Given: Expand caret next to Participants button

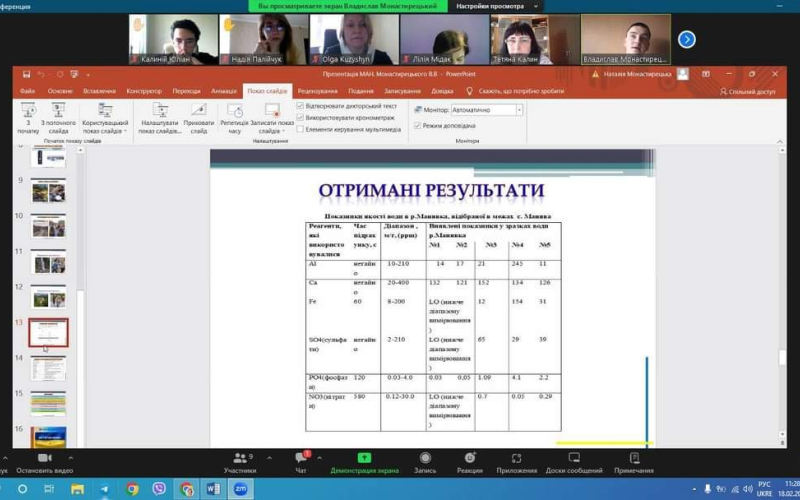Looking at the screenshot, I should coord(269,458).
